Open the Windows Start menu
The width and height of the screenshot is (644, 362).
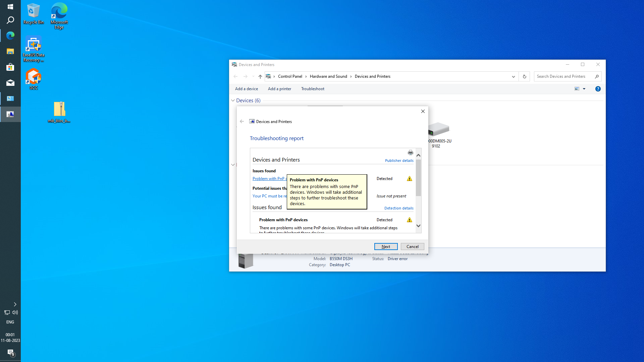(10, 7)
